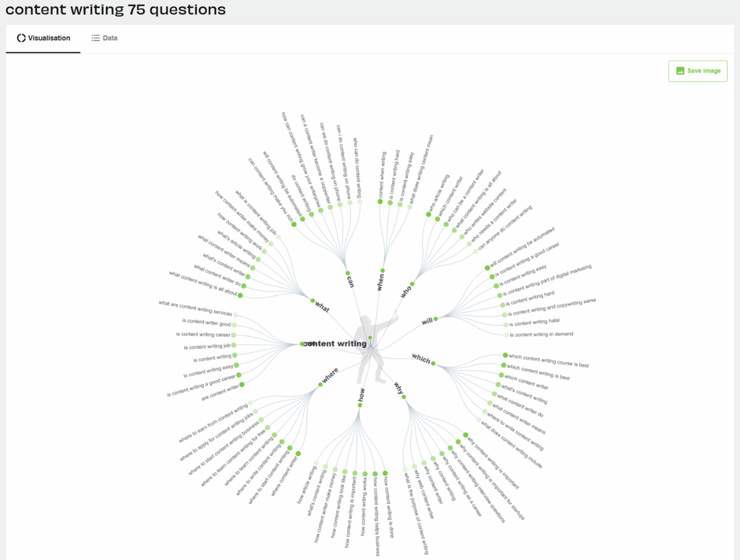Screen dimensions: 740x560
Task: Click 'why content writing is important' dot
Action: [x=465, y=435]
